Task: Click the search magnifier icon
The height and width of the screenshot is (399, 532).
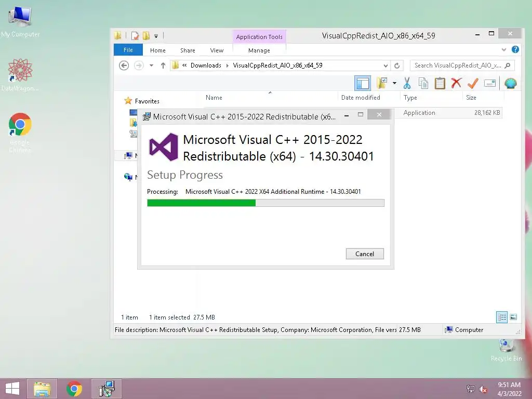Action: [508, 65]
